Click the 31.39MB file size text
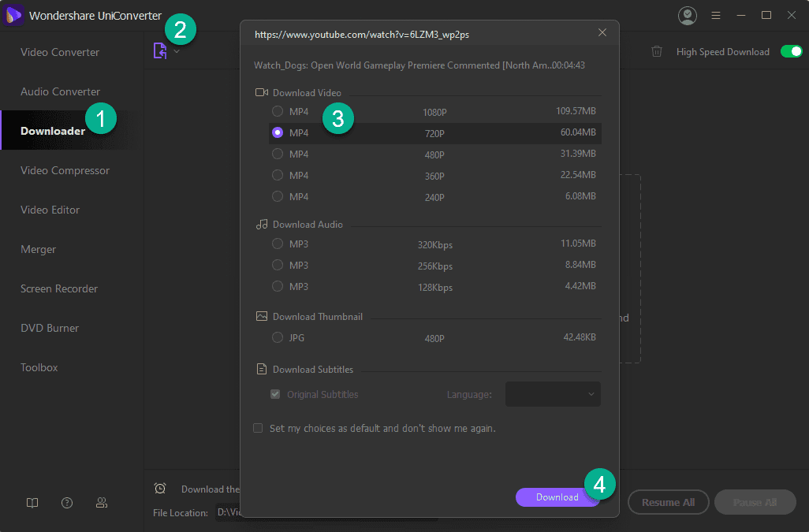This screenshot has height=532, width=809. point(578,154)
